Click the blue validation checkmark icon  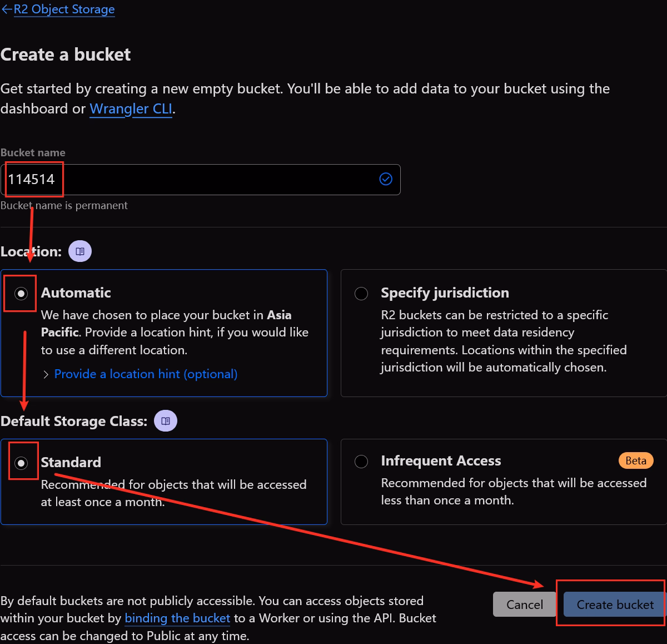386,179
